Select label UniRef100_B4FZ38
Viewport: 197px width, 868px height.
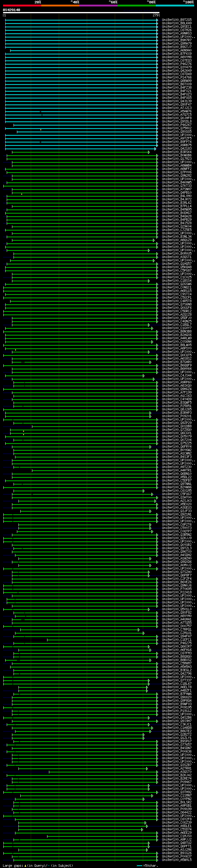[x=177, y=88]
